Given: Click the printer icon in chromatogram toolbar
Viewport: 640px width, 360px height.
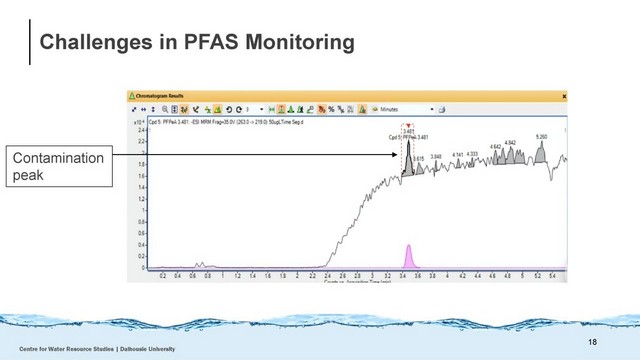Looking at the screenshot, I should pyautogui.click(x=441, y=109).
